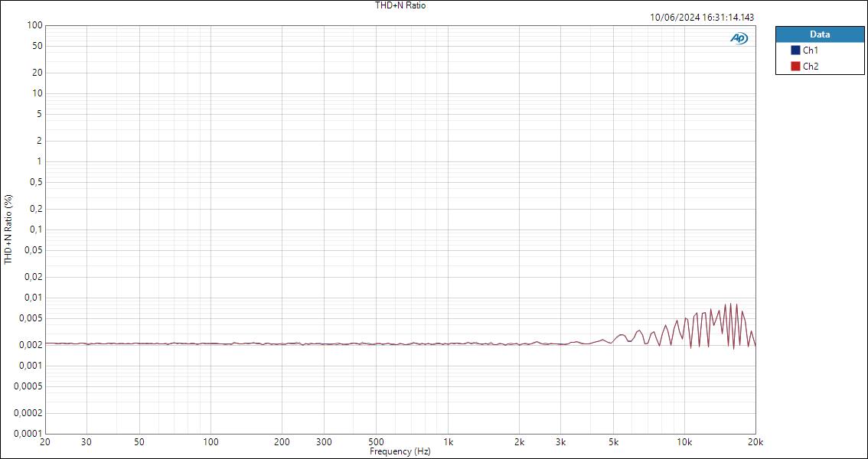This screenshot has height=459, width=868.
Task: Click the THD+N Ratio graph title
Action: tap(399, 5)
